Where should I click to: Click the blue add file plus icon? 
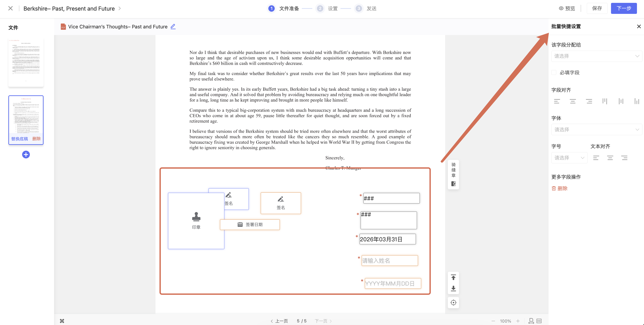pos(26,154)
